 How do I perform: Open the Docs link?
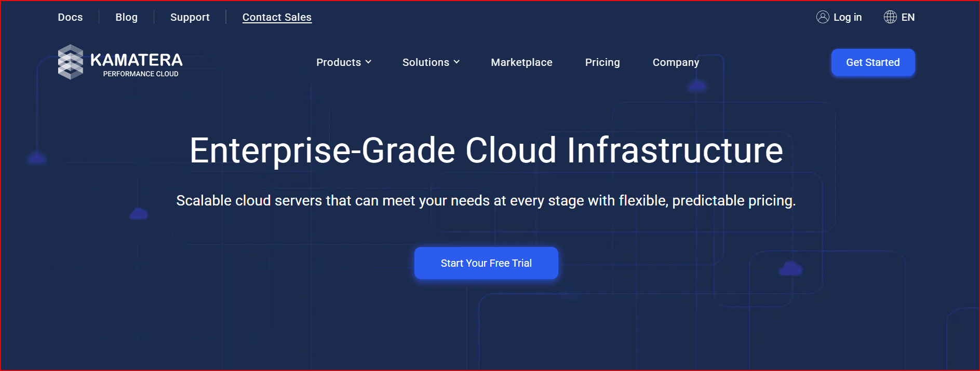click(70, 17)
